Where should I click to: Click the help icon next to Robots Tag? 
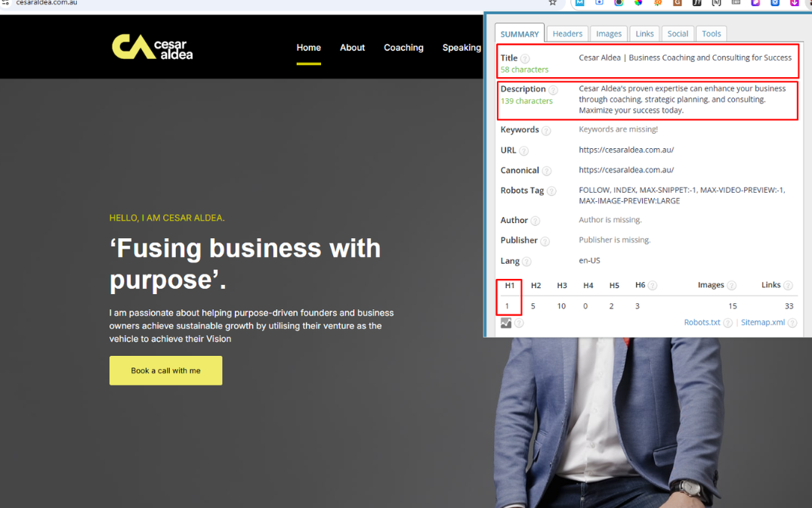tap(551, 191)
